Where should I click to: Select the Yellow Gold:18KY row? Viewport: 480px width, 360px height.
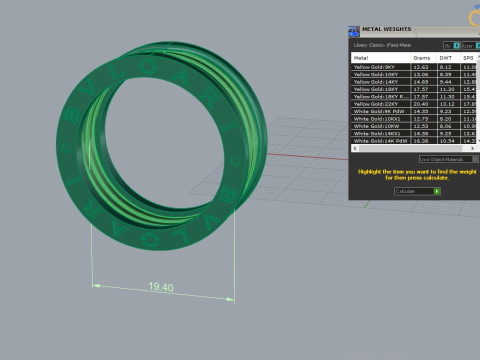(x=414, y=89)
